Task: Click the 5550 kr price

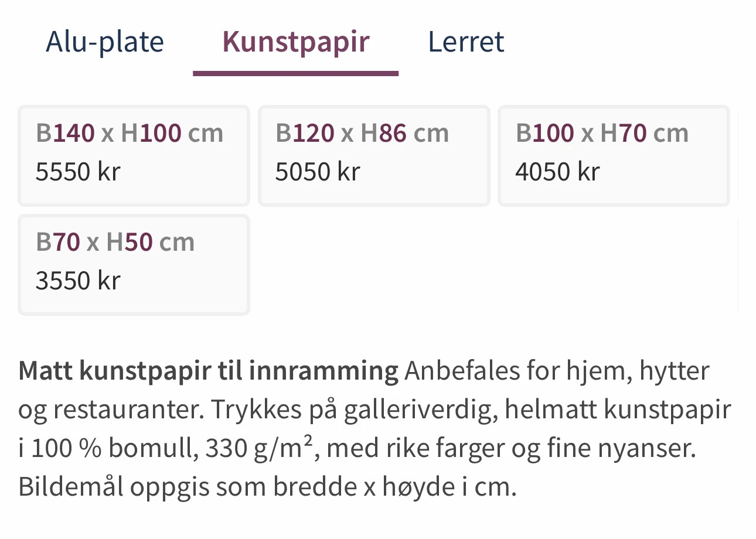Action: tap(78, 172)
